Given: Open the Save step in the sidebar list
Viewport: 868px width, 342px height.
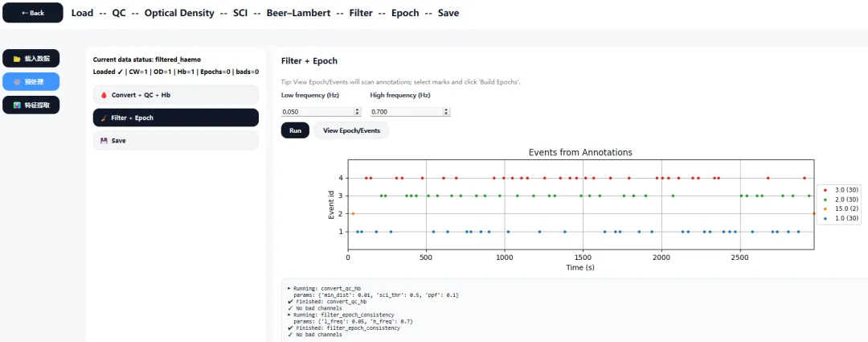Looking at the screenshot, I should pos(175,141).
